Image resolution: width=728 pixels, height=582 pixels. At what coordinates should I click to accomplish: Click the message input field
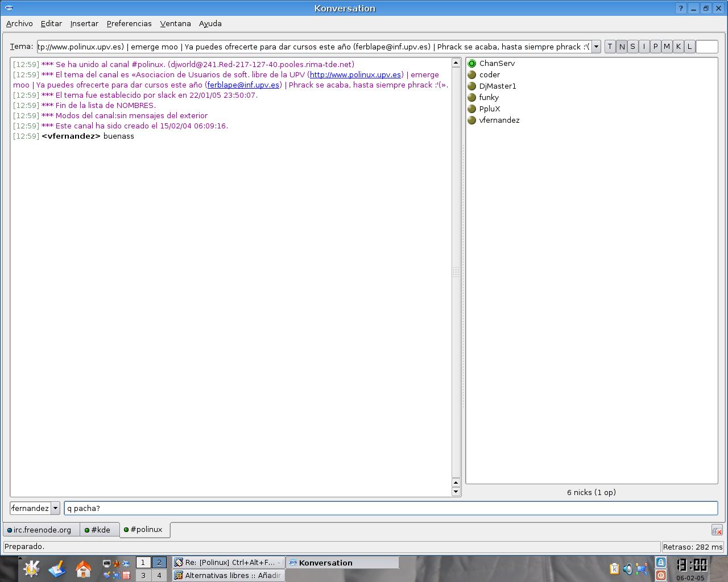coord(391,508)
